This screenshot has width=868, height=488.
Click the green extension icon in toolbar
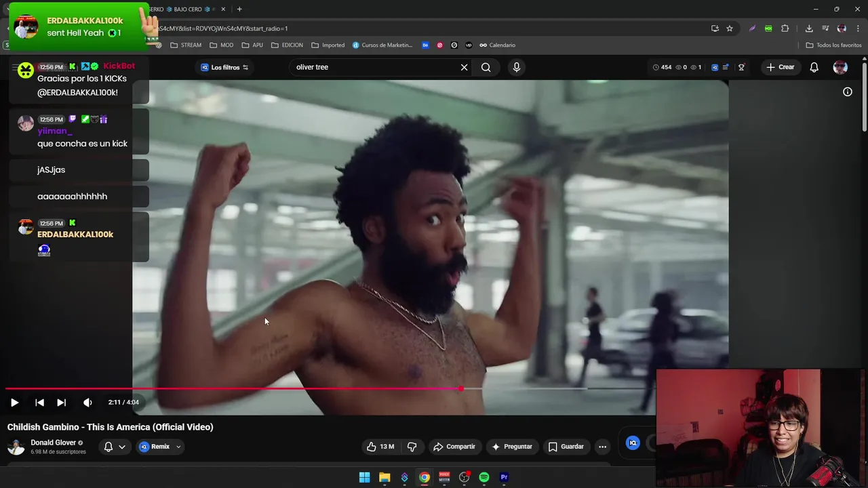[768, 28]
